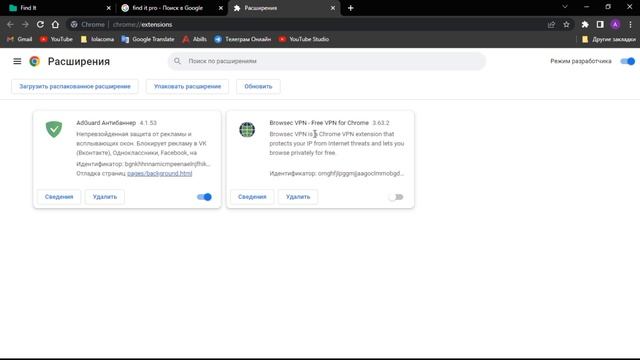The width and height of the screenshot is (640, 360).
Task: Open the lolacoma bookmark folder
Action: click(x=97, y=39)
